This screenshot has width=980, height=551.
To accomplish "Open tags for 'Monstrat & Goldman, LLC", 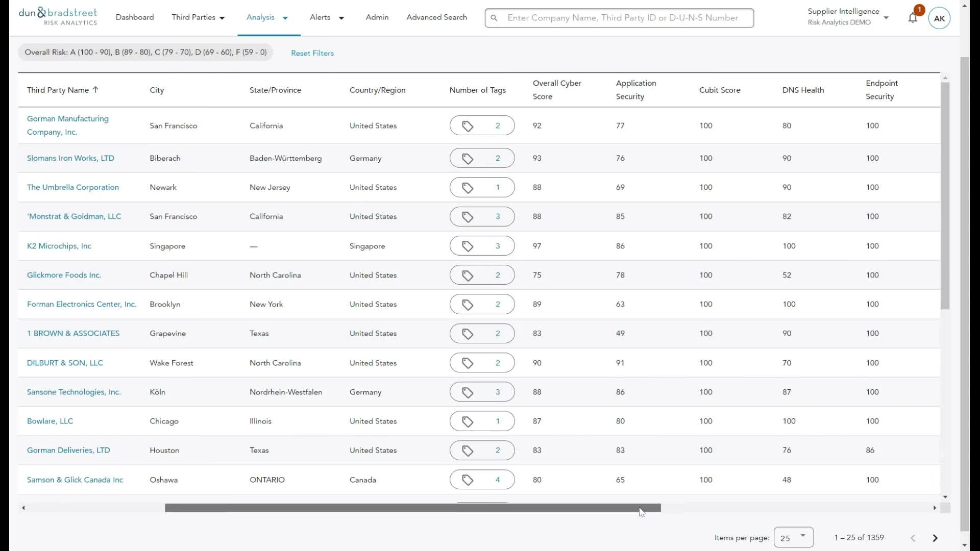I will [x=482, y=216].
